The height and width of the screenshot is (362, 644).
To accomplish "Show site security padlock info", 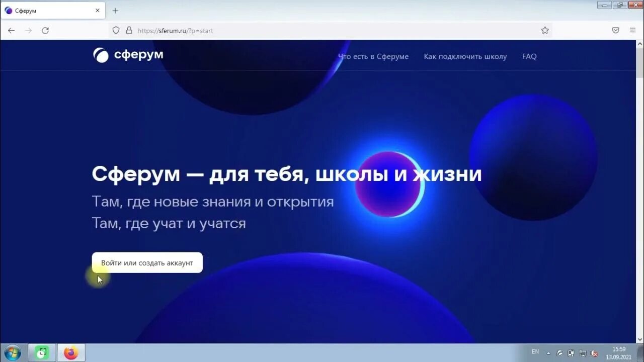I will [x=129, y=31].
